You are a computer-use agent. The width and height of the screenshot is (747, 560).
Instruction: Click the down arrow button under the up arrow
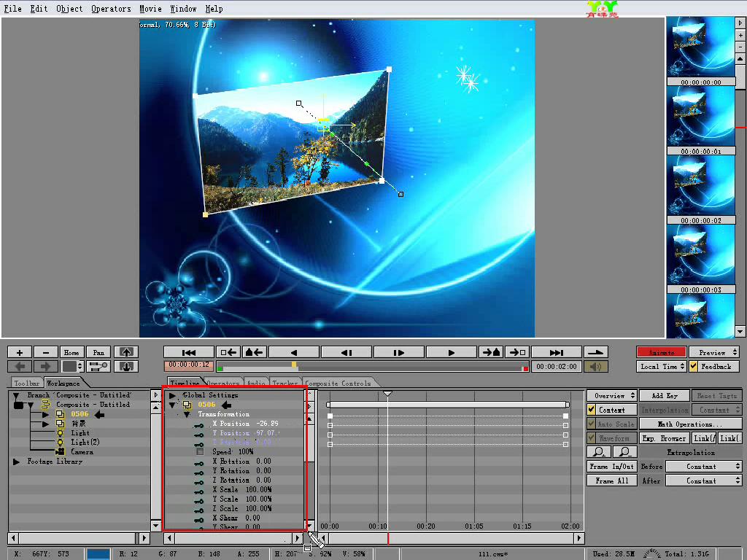click(126, 366)
